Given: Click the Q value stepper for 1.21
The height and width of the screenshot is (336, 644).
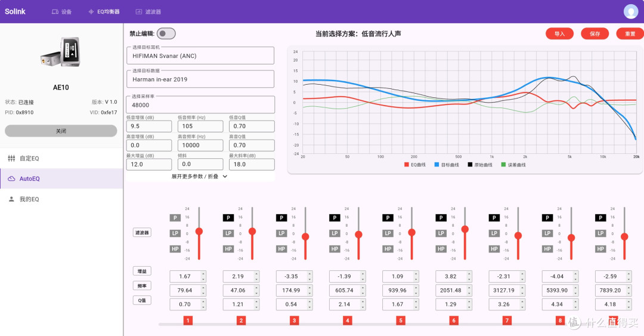Looking at the screenshot, I should coord(256,304).
